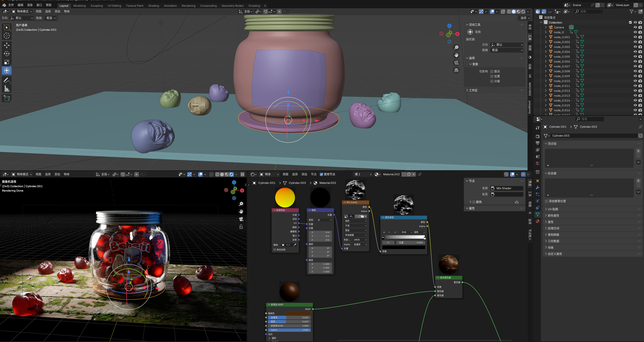Select the Measure tool
The image size is (644, 342).
[7, 89]
